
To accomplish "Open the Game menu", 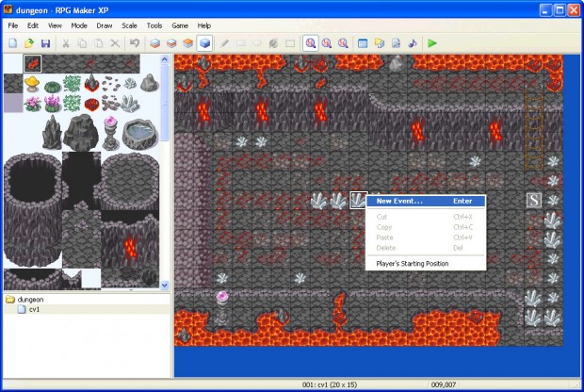I will [180, 25].
